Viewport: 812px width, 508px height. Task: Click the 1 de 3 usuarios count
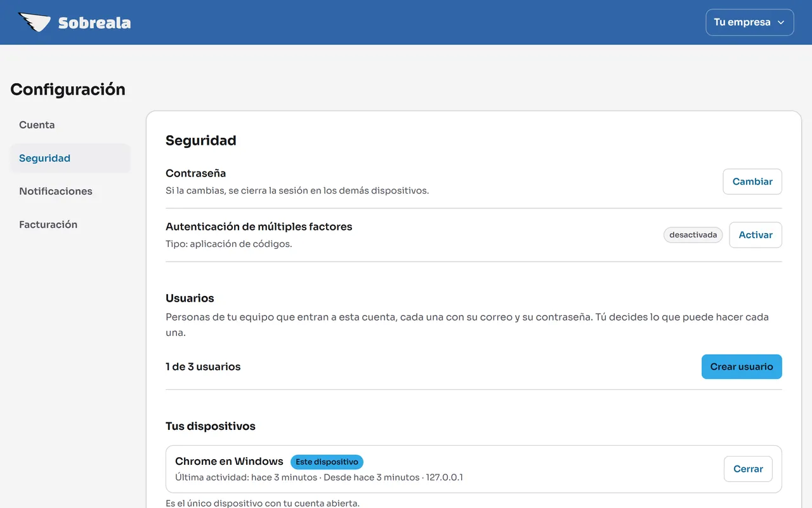click(x=203, y=366)
